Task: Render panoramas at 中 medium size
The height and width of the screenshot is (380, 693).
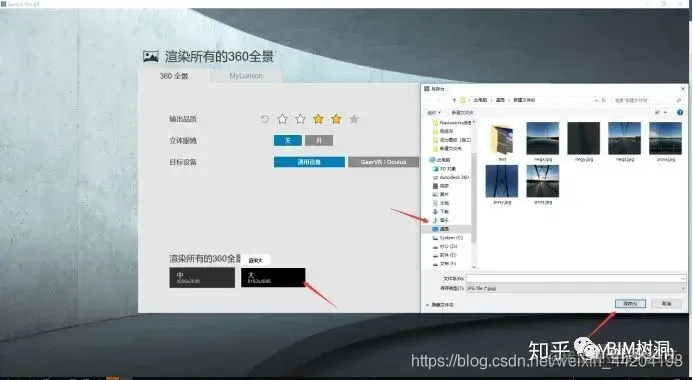Action: coord(202,277)
